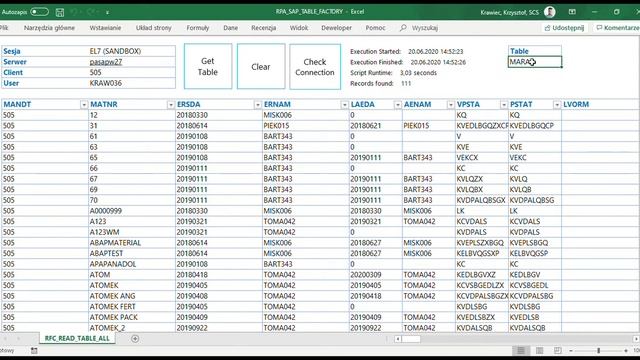Click the Udostępnij share button
Screen dimensions: 640x360
565,28
